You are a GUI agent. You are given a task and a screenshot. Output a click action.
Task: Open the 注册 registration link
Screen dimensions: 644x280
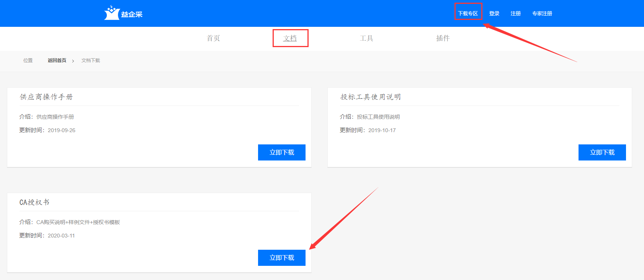pos(516,13)
